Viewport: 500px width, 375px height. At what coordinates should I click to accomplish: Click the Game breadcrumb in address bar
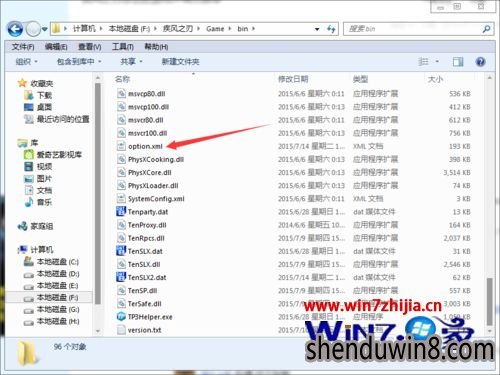215,29
